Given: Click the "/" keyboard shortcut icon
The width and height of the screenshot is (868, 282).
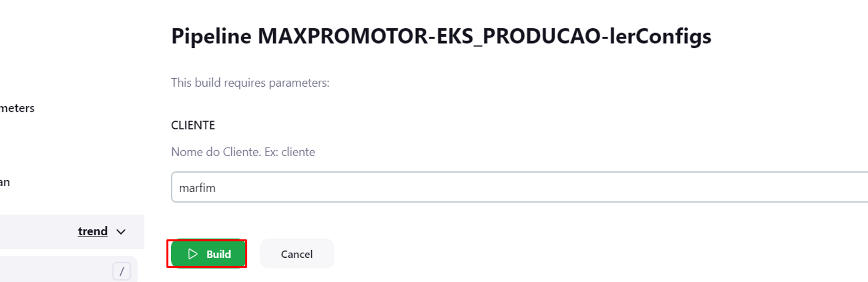Looking at the screenshot, I should 121,271.
